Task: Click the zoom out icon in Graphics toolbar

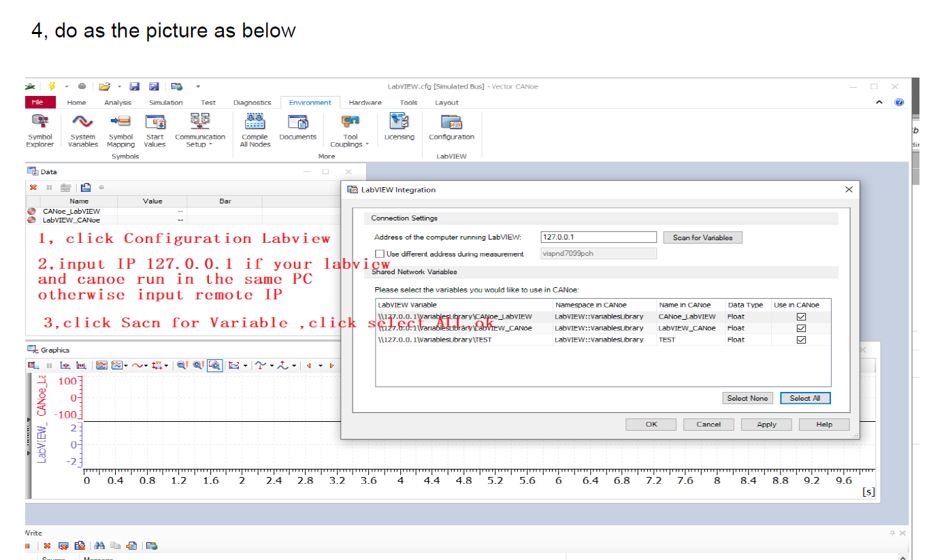Action: (x=182, y=365)
